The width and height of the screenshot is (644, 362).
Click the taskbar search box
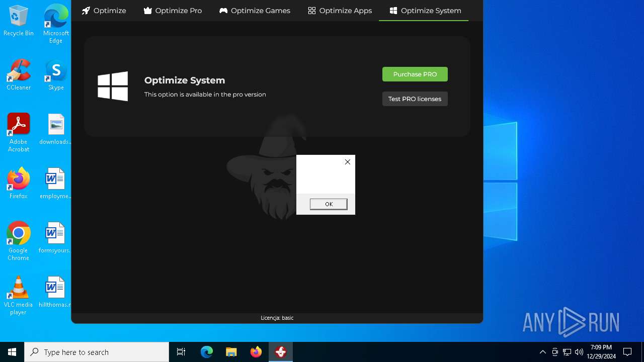click(x=97, y=352)
